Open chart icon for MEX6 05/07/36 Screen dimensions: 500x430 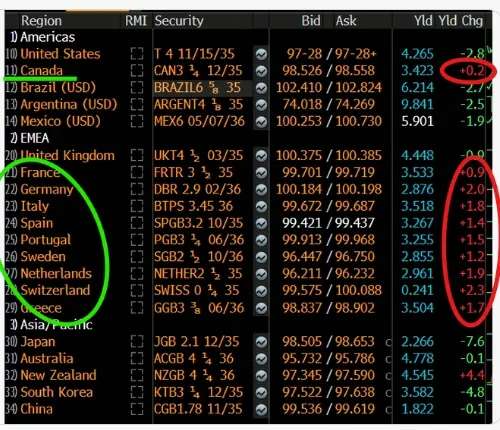click(x=261, y=122)
